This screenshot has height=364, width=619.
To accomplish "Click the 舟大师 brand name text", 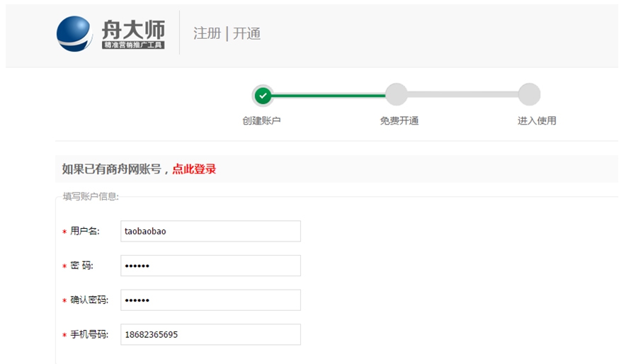I will (x=133, y=30).
